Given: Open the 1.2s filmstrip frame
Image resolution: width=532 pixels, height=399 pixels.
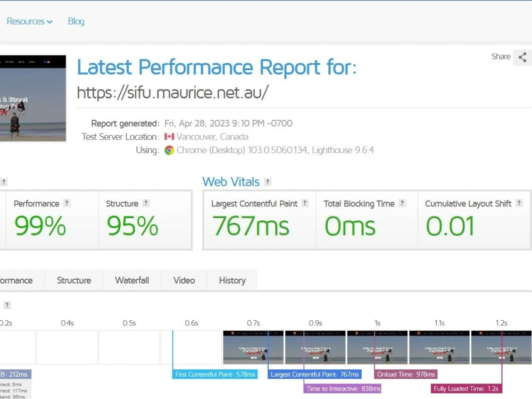Looking at the screenshot, I should [x=502, y=347].
